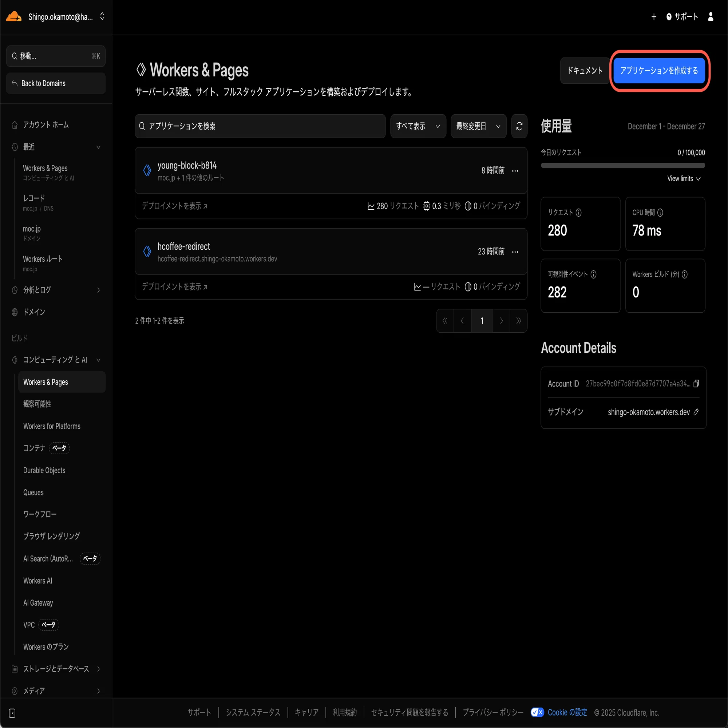Copy the Account ID icon
728x728 pixels.
(x=696, y=384)
